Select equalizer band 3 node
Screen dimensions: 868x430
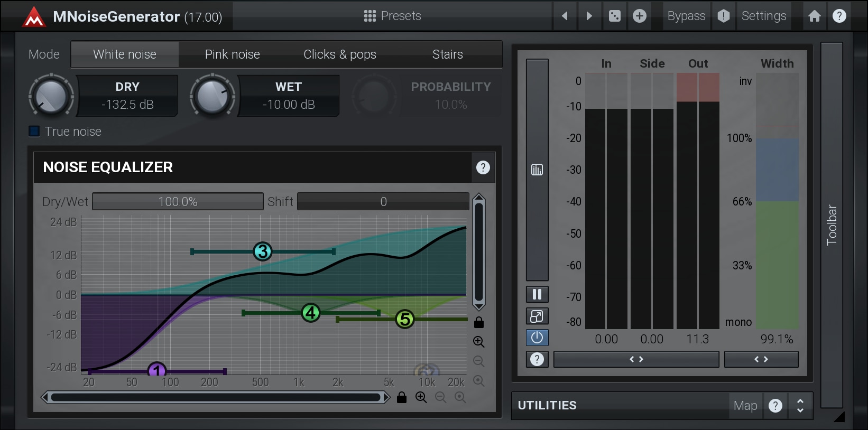tap(263, 251)
